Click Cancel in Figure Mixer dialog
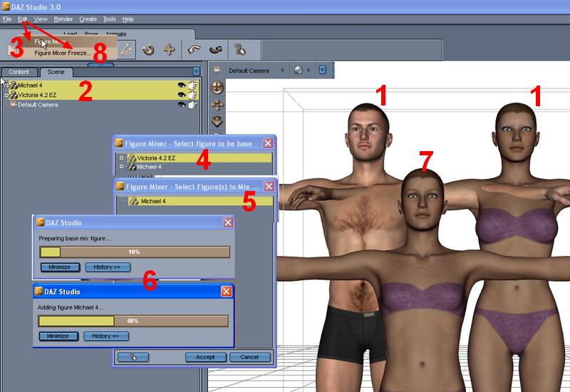Viewport: 570px width, 392px height. click(249, 357)
